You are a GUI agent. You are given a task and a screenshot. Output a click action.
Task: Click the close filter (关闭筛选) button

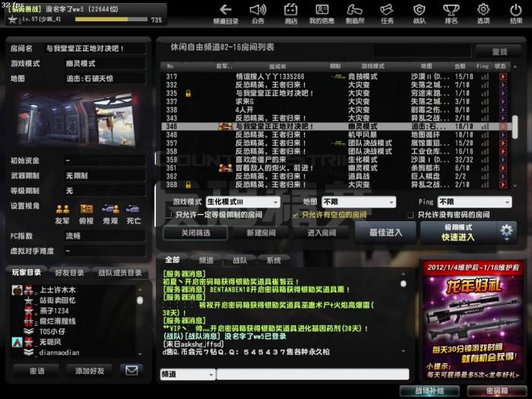coord(195,233)
